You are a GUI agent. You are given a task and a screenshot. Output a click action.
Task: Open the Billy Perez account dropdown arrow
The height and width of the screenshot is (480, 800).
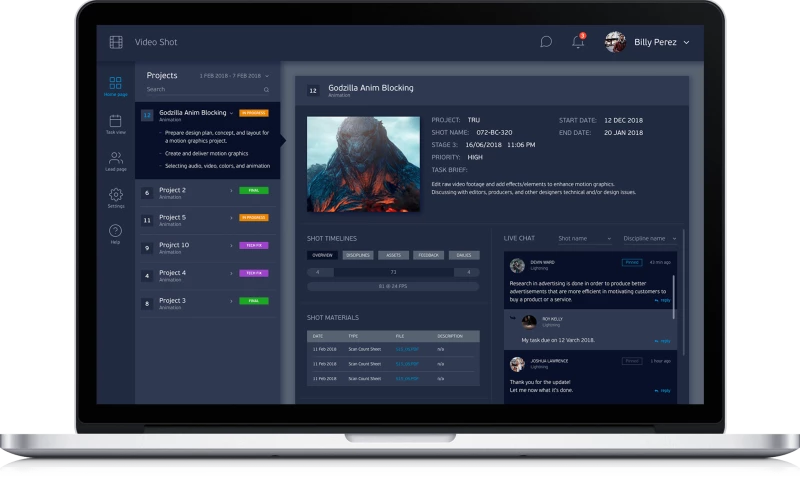pyautogui.click(x=687, y=42)
